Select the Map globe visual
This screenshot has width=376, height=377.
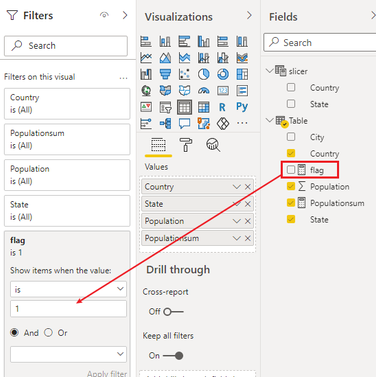146,90
